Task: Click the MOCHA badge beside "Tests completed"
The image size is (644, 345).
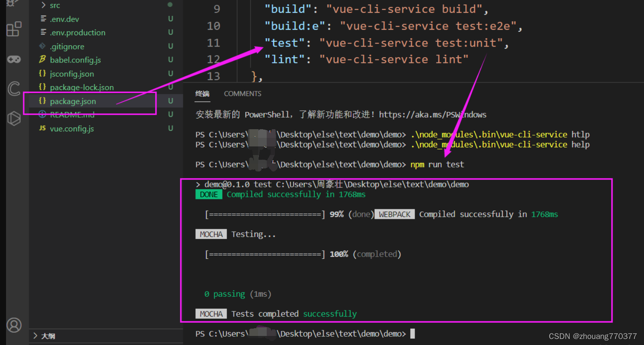Action: 211,314
